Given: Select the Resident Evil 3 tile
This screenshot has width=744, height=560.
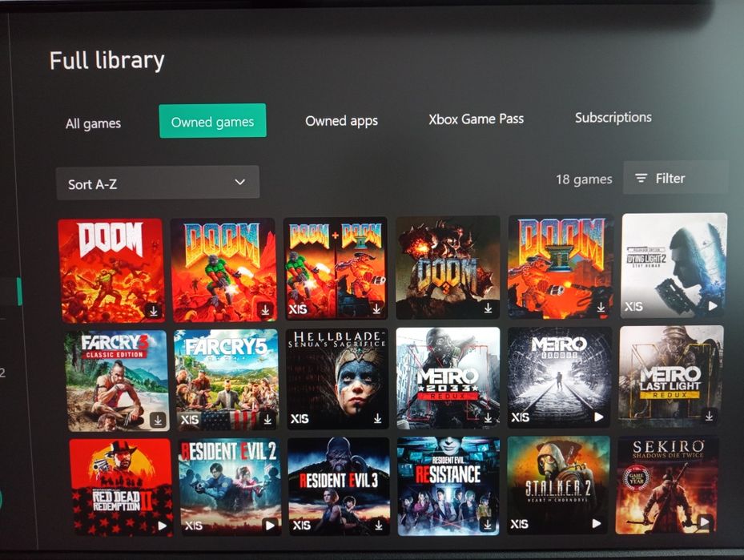Looking at the screenshot, I should pyautogui.click(x=339, y=486).
